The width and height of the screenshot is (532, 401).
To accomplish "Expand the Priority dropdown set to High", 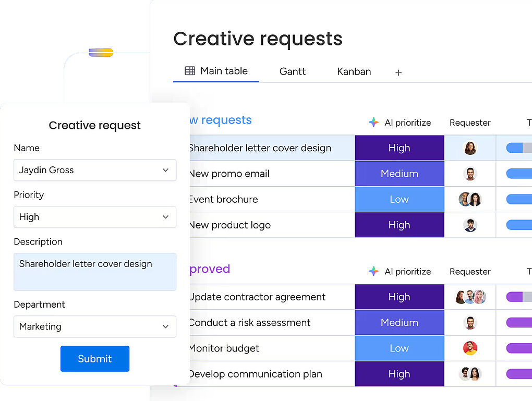I will [x=94, y=217].
